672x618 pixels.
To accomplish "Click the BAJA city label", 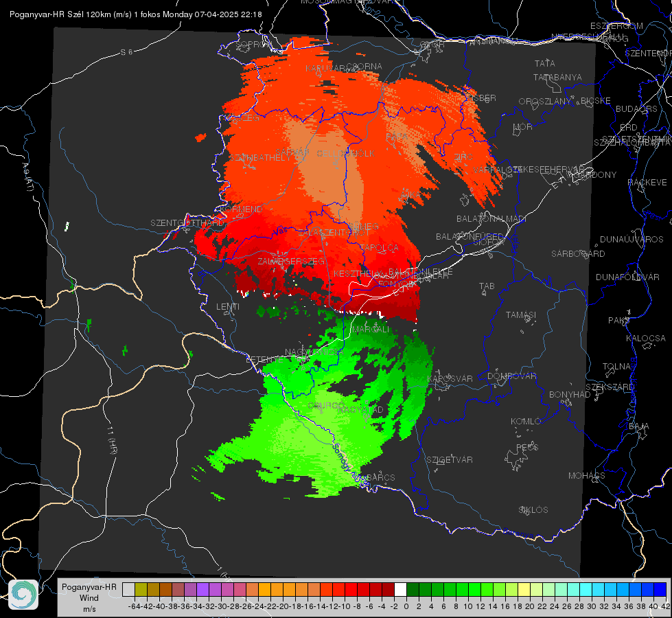I will [639, 426].
